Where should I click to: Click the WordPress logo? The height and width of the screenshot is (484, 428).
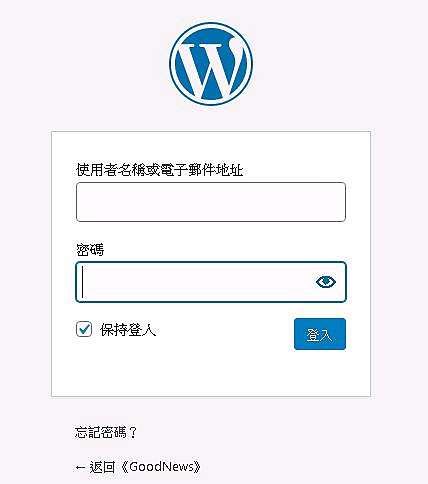coord(211,64)
